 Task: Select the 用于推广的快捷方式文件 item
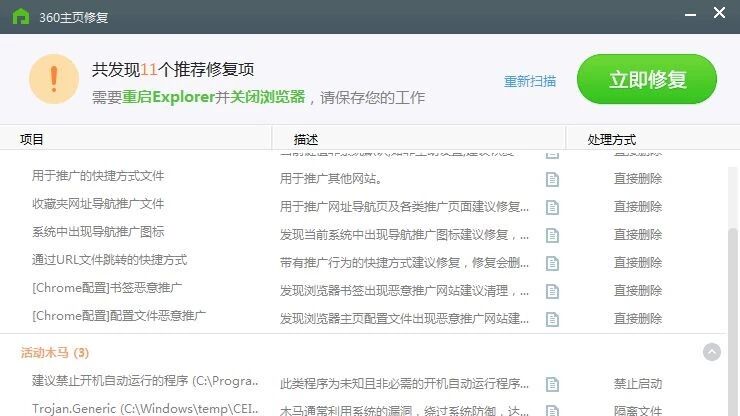98,176
